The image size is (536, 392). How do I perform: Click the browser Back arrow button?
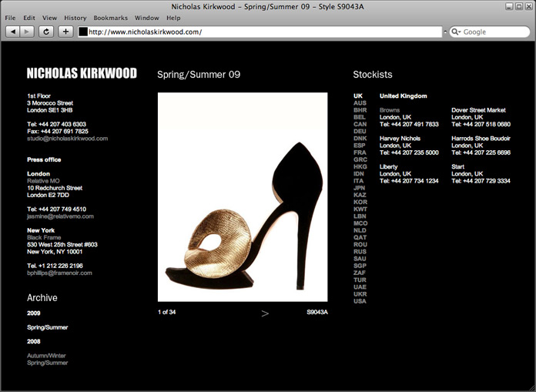click(x=13, y=32)
